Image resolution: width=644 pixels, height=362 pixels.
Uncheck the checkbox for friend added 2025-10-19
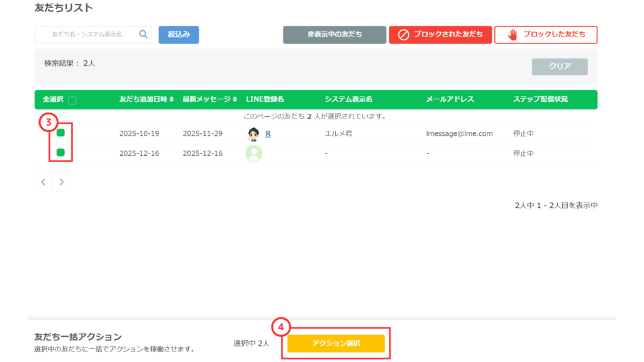pyautogui.click(x=61, y=133)
